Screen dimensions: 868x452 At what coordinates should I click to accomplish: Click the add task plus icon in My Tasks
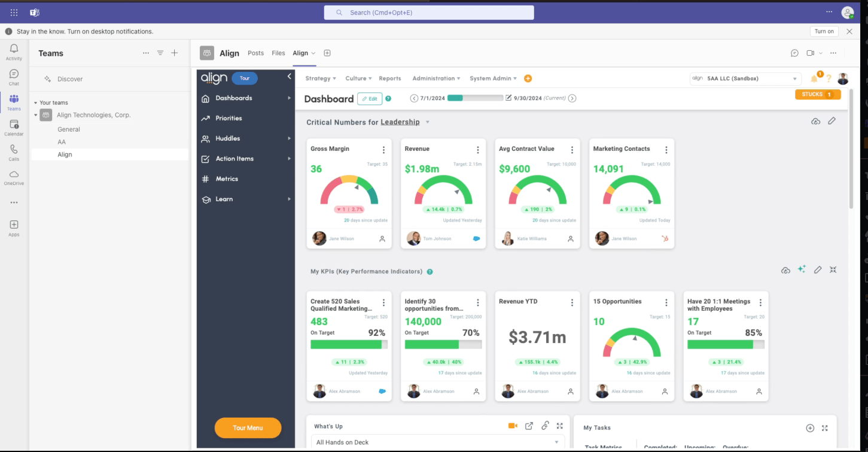tap(810, 428)
